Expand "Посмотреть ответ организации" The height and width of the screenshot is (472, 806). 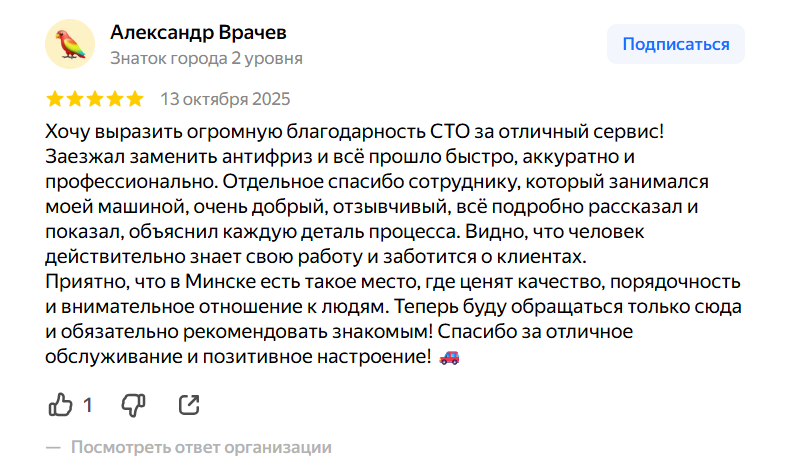[200, 447]
